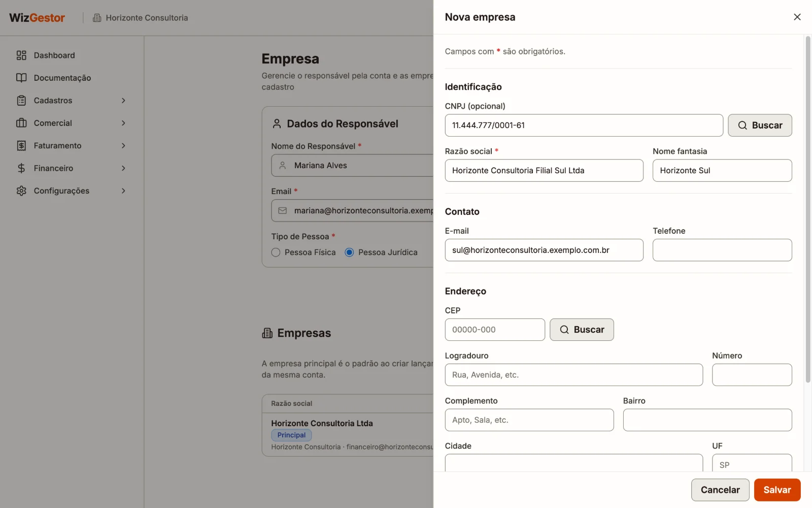Expand the Faturamento menu chevron
Image resolution: width=812 pixels, height=508 pixels.
[x=123, y=146]
